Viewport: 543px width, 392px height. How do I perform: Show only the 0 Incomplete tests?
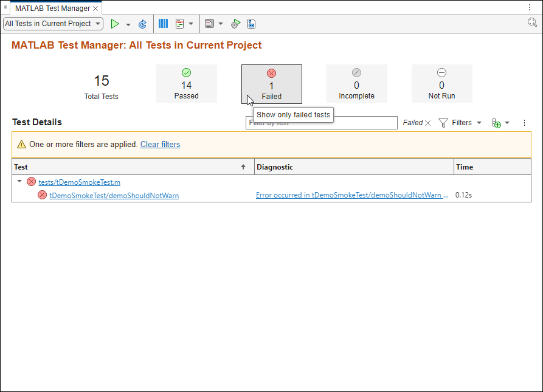point(356,83)
